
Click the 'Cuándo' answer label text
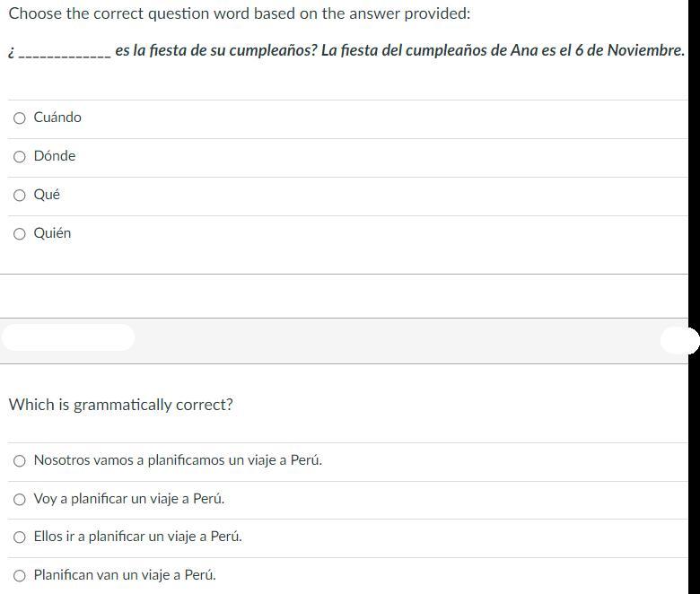[x=57, y=118]
